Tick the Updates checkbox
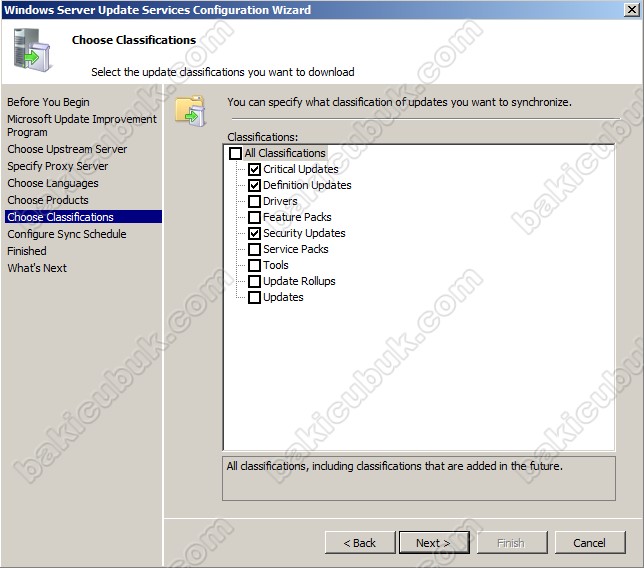This screenshot has height=568, width=644. pos(254,297)
